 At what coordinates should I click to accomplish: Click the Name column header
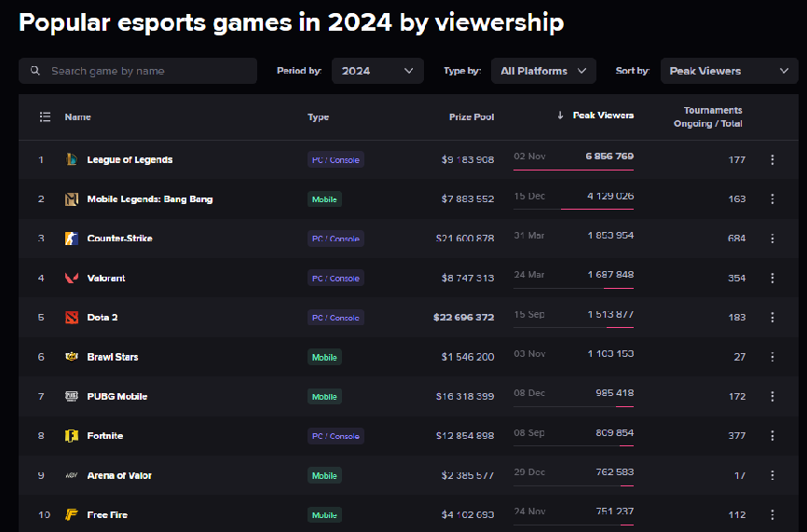click(x=77, y=116)
